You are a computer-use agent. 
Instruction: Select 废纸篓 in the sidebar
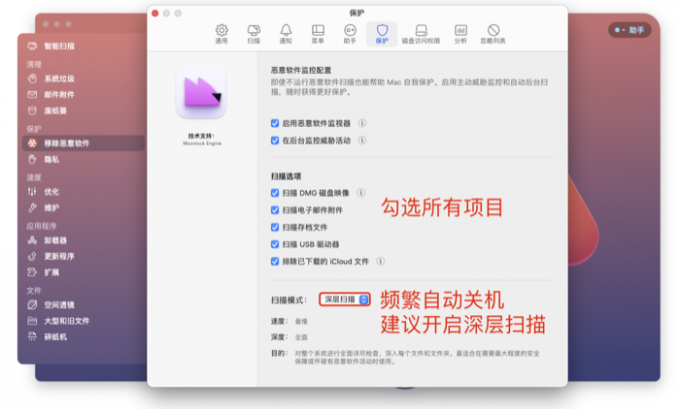(48, 111)
